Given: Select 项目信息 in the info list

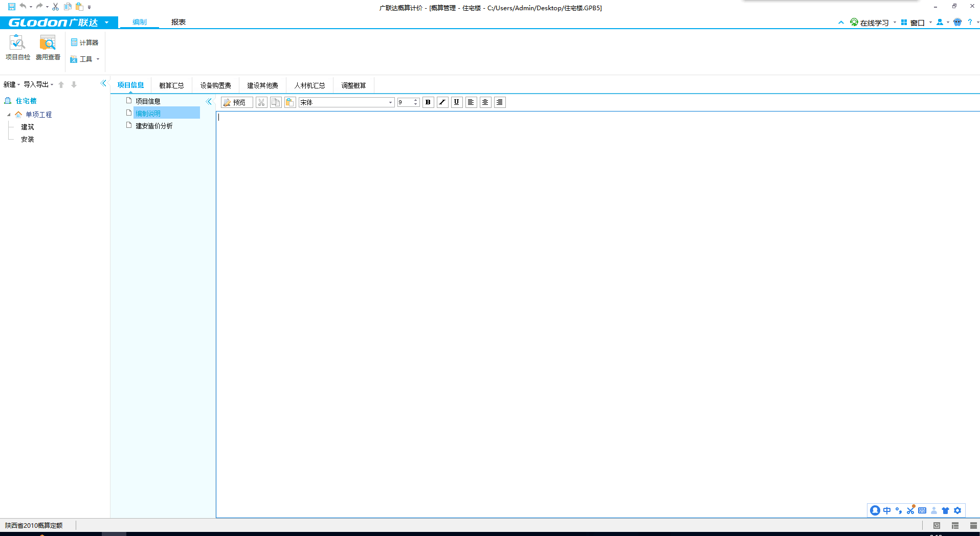Looking at the screenshot, I should click(148, 101).
